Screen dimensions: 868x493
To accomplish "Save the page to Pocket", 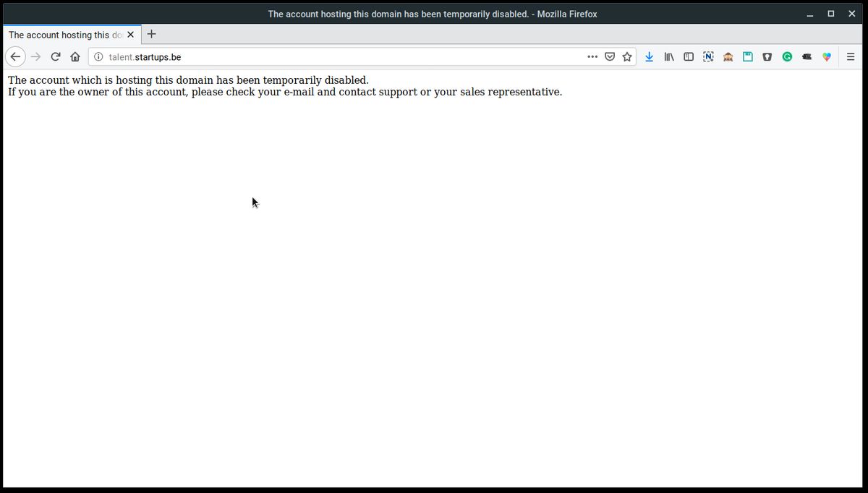I will tap(610, 56).
